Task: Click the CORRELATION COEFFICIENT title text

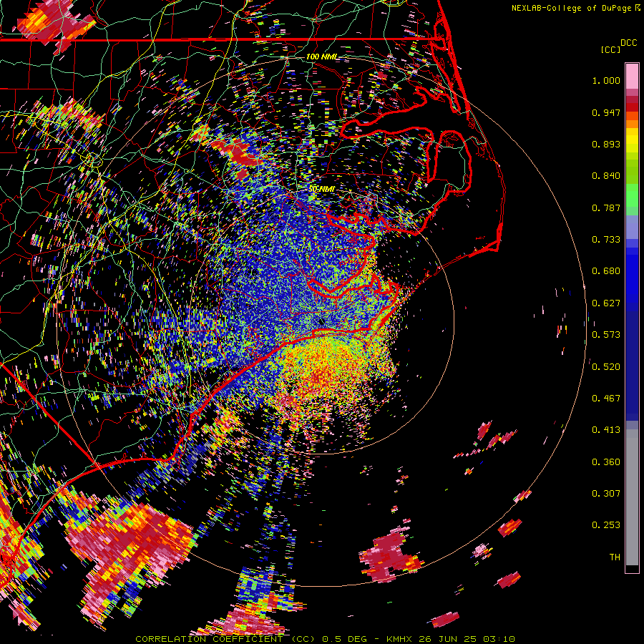Action: [209, 639]
